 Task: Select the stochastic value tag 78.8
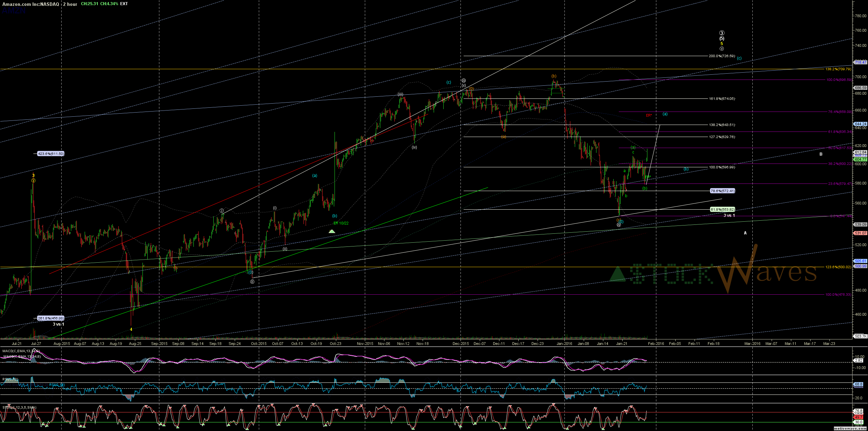coord(858,411)
